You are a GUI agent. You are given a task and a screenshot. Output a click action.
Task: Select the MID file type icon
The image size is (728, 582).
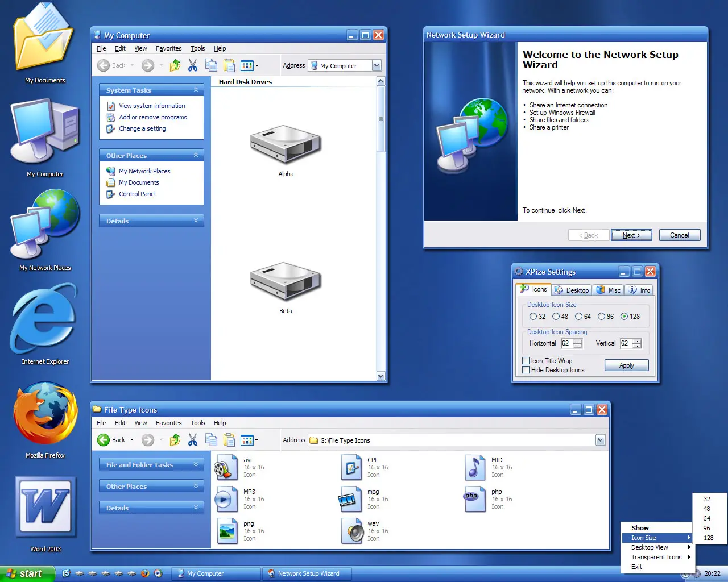[x=474, y=467]
